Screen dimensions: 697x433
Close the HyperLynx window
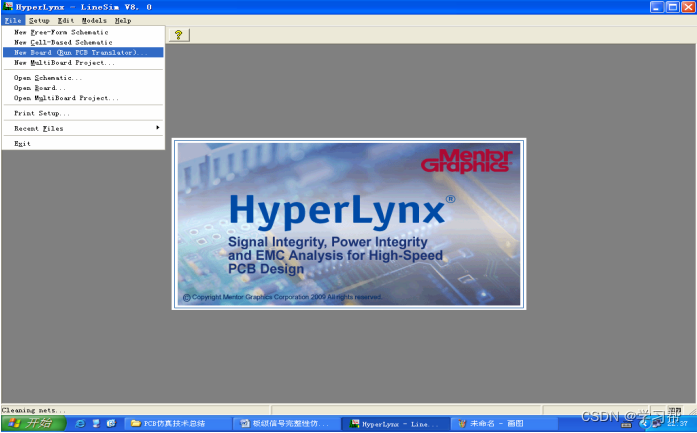point(689,7)
